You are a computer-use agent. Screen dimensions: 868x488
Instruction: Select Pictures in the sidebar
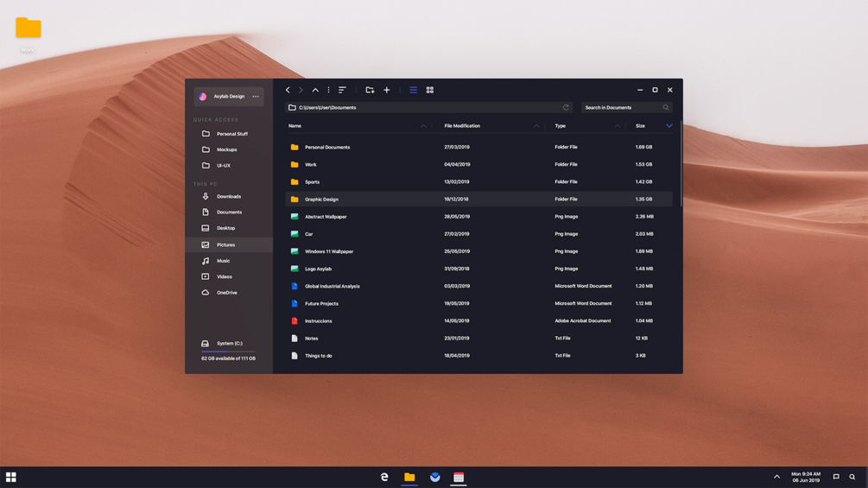click(229, 244)
